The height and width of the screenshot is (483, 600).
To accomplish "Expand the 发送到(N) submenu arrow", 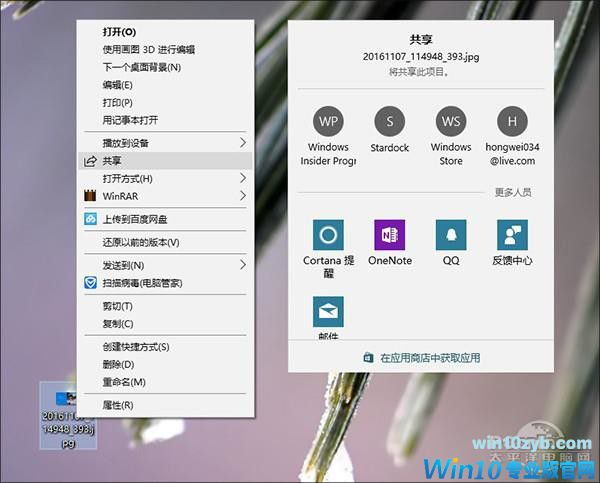I will coord(243,264).
